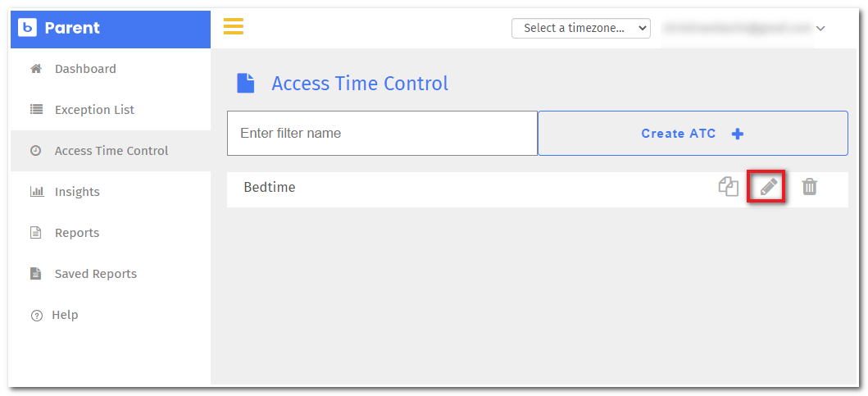Open the Dashboard menu item
This screenshot has height=396, width=868.
click(x=85, y=69)
